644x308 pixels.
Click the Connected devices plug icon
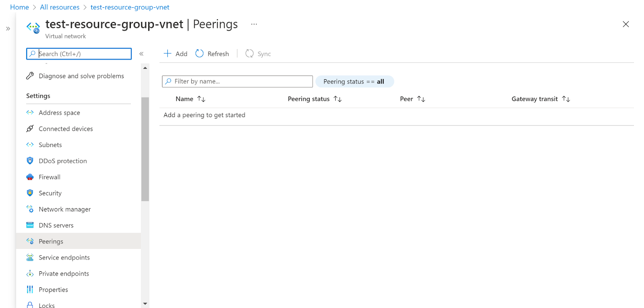pyautogui.click(x=30, y=129)
